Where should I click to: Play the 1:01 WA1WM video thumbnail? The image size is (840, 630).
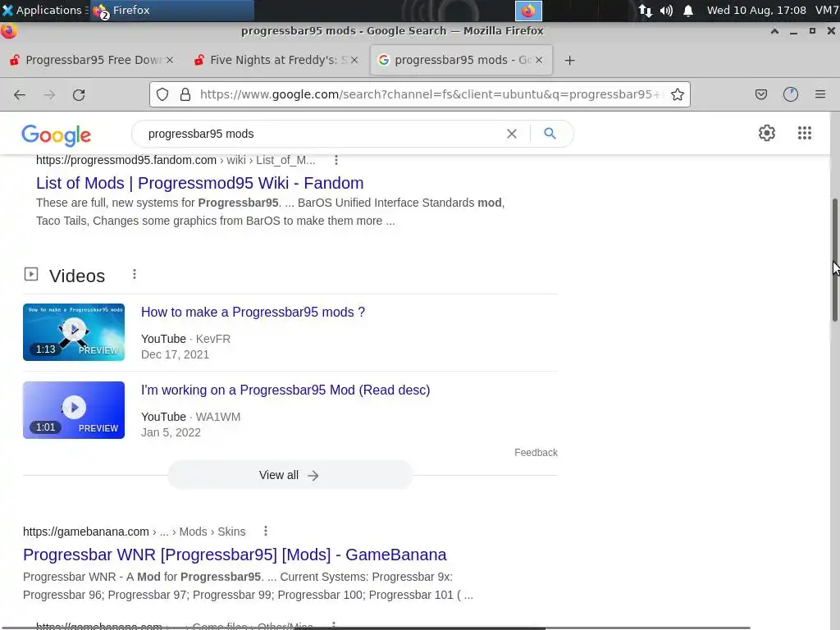pyautogui.click(x=74, y=410)
